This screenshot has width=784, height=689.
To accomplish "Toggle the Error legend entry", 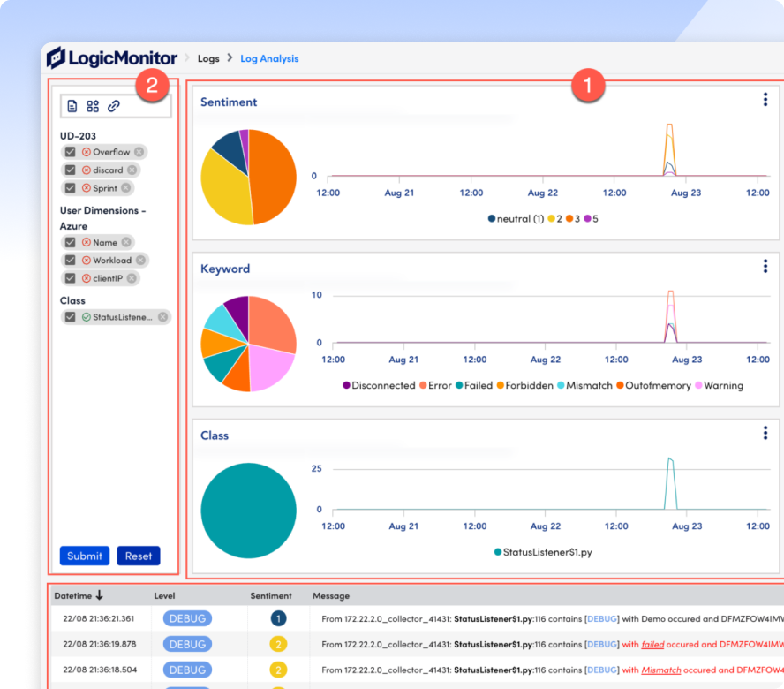I will (435, 385).
